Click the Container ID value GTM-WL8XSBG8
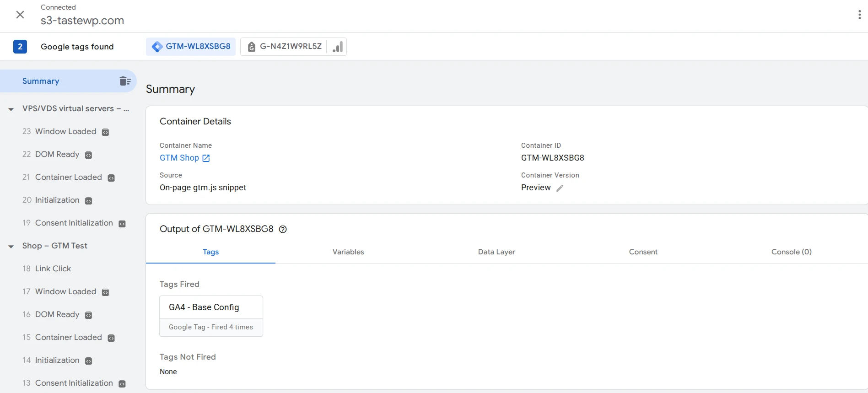 coord(553,158)
